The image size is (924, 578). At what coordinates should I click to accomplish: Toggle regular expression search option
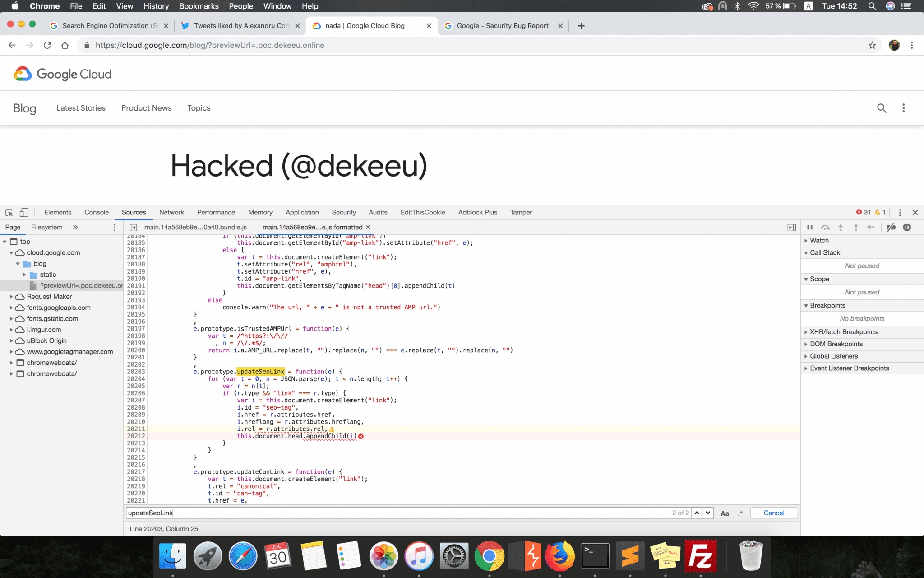pyautogui.click(x=740, y=513)
